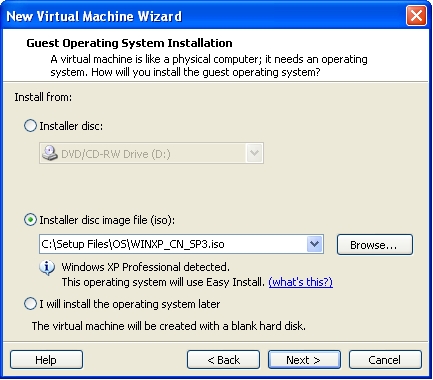The image size is (433, 380).
Task: Click the Windows XP Professional detected text
Action: tap(146, 267)
